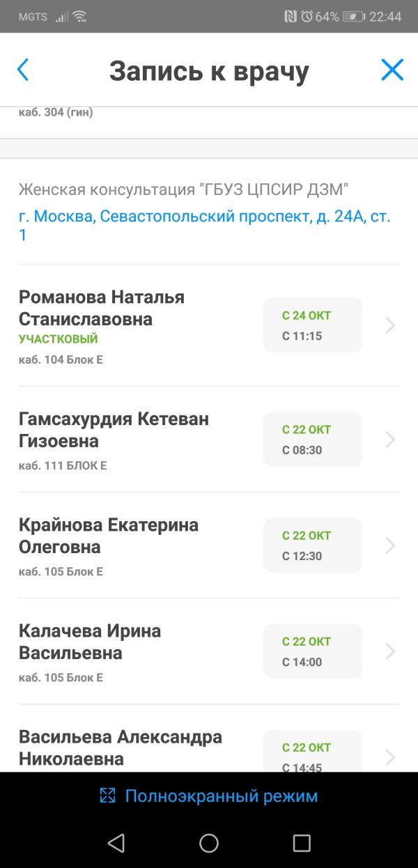Open clinic address Севастопольский проспект link

(x=205, y=226)
